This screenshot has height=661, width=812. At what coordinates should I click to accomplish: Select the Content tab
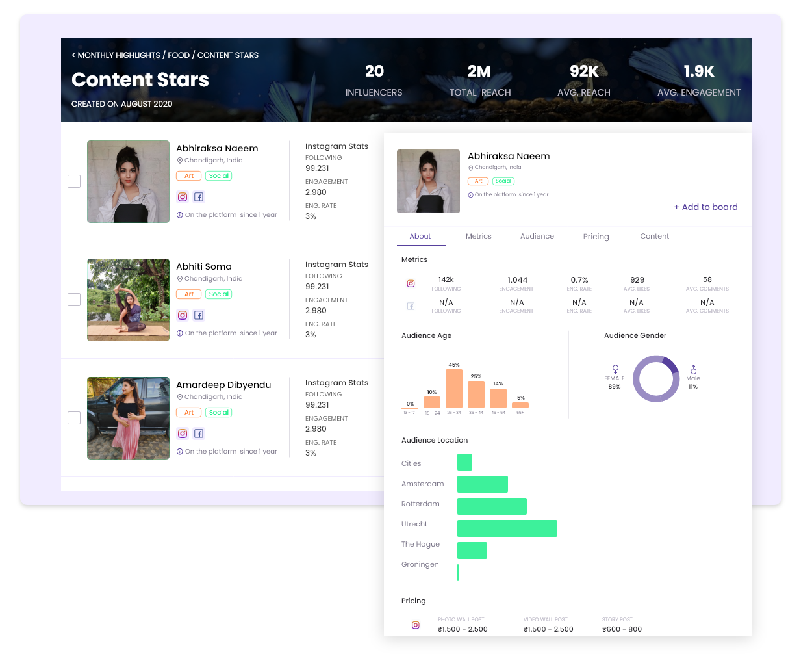655,236
